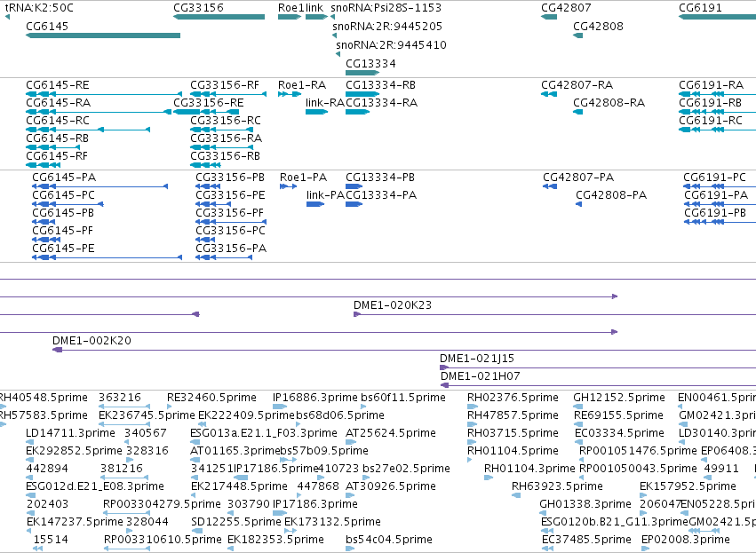Select protein CG33156-PA
Viewport: 756px width, 553px height.
click(x=224, y=257)
